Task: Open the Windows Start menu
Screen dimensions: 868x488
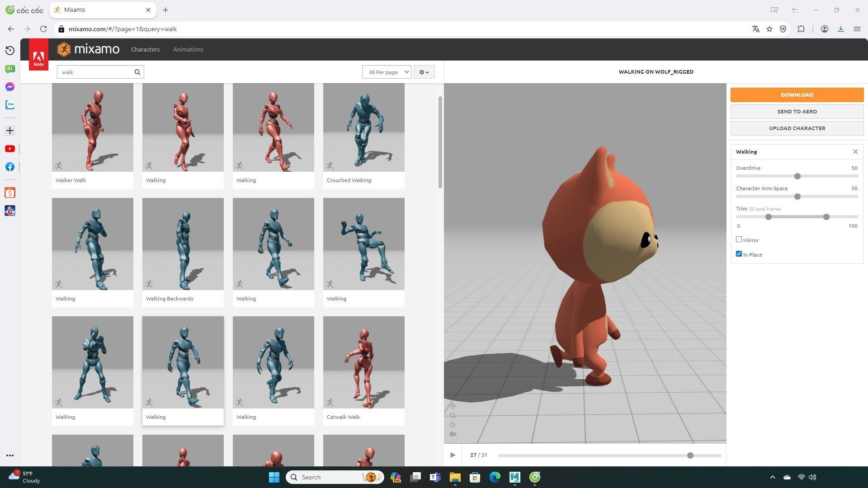Action: pyautogui.click(x=274, y=477)
